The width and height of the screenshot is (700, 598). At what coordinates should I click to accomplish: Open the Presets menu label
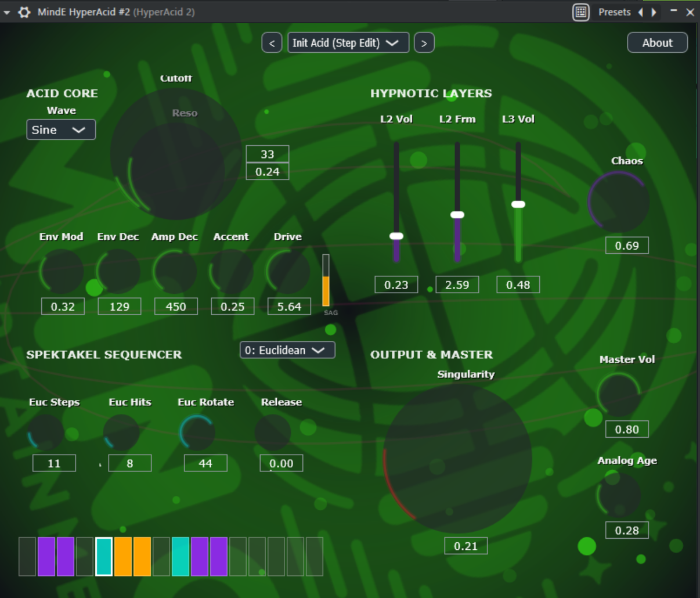click(x=614, y=12)
